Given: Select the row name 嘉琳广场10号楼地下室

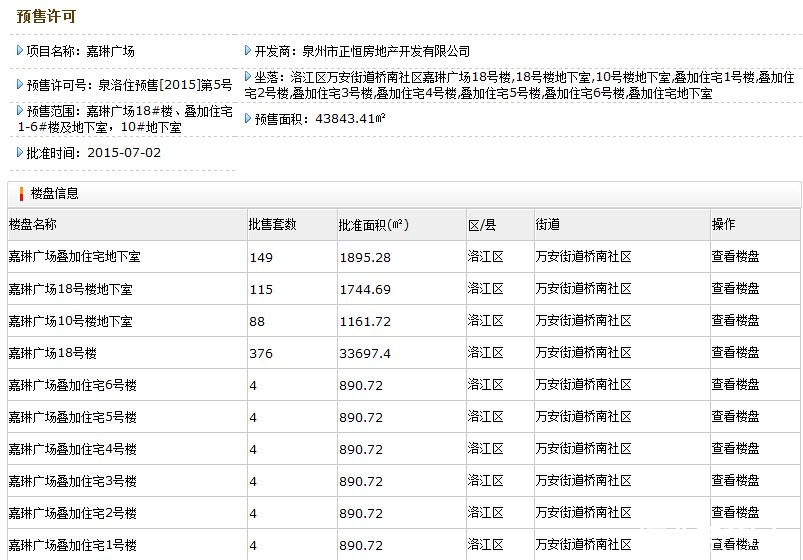Looking at the screenshot, I should [71, 321].
